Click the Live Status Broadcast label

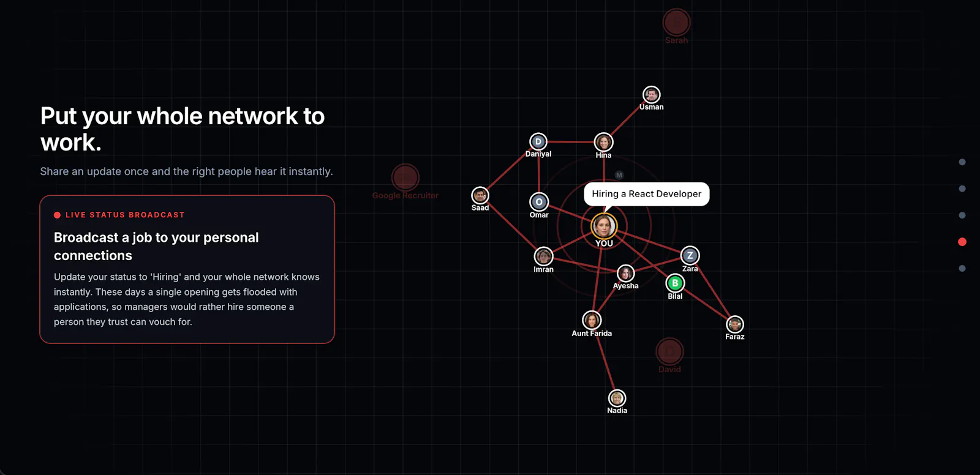pyautogui.click(x=125, y=215)
